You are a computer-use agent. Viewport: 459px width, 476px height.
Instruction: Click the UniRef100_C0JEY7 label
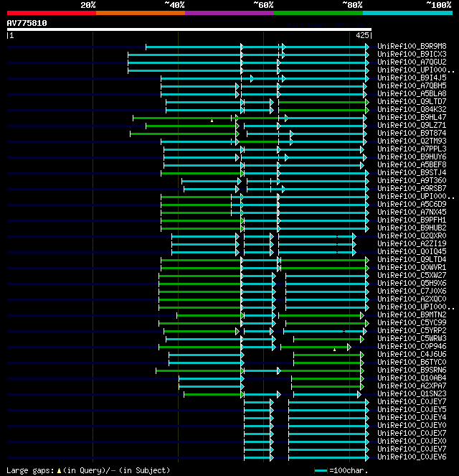412,401
